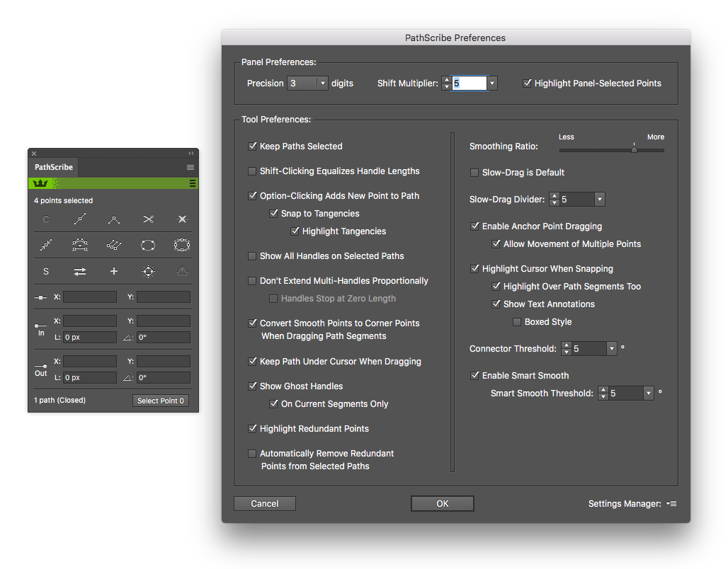This screenshot has height=569, width=728.
Task: Click the '1 path (Closed)' status text
Action: pos(59,400)
